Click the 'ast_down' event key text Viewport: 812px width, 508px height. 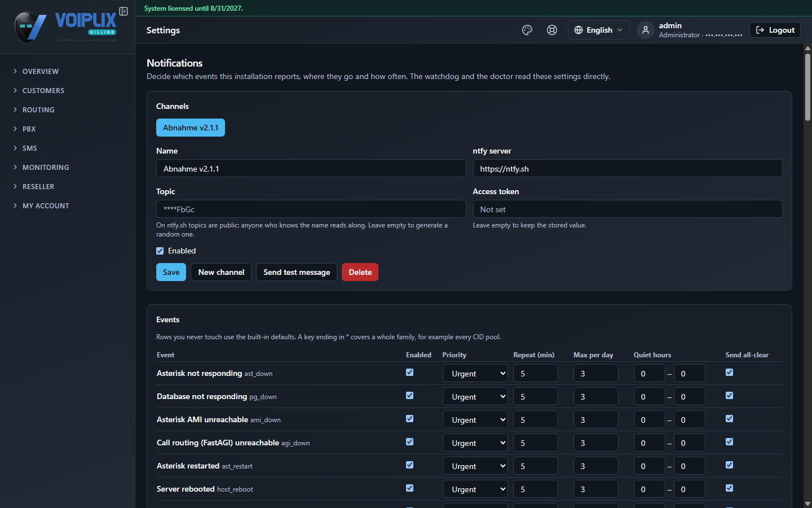click(x=258, y=374)
